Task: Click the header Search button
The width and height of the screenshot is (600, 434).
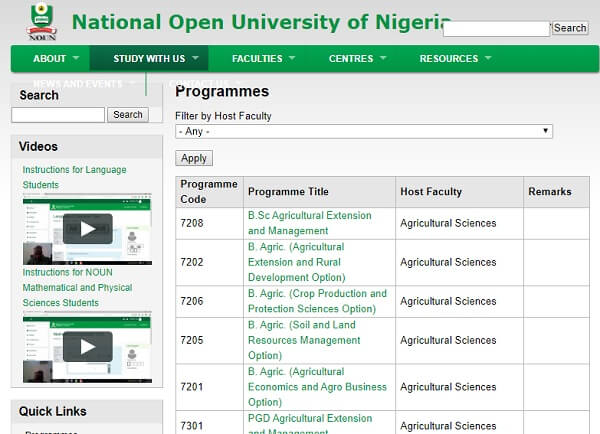Action: tap(570, 28)
